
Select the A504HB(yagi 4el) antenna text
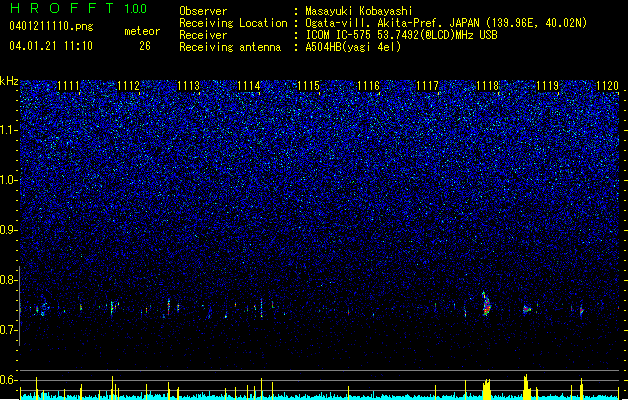point(353,47)
